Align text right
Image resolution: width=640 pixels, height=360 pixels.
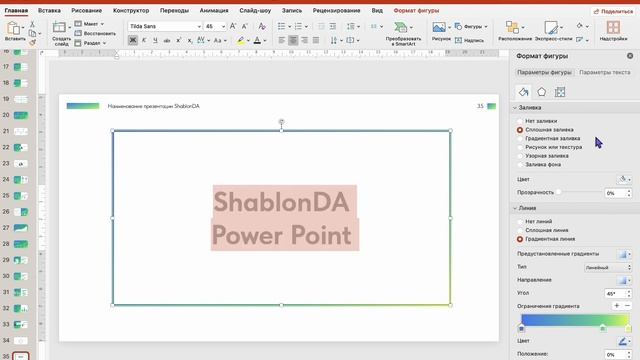304,40
